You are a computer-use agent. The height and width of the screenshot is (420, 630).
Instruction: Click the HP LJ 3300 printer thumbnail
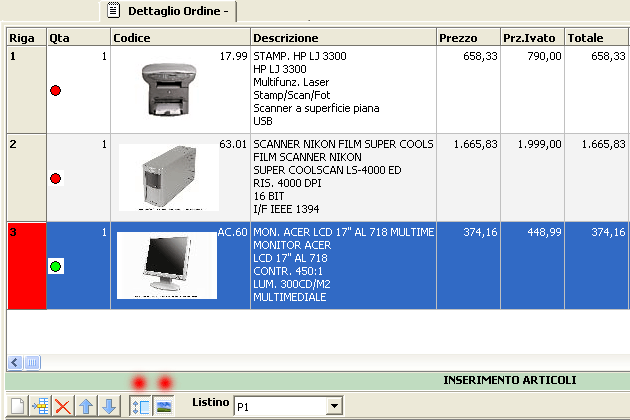pyautogui.click(x=169, y=89)
